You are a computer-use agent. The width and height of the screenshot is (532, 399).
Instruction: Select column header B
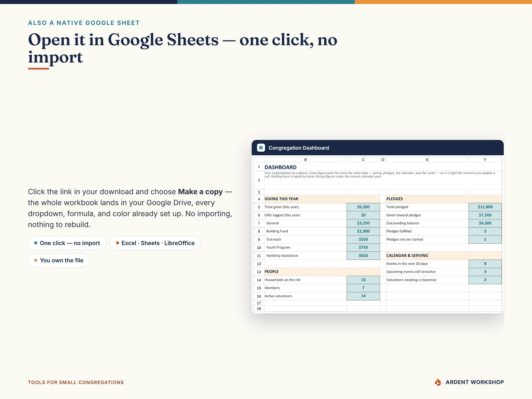(x=306, y=160)
